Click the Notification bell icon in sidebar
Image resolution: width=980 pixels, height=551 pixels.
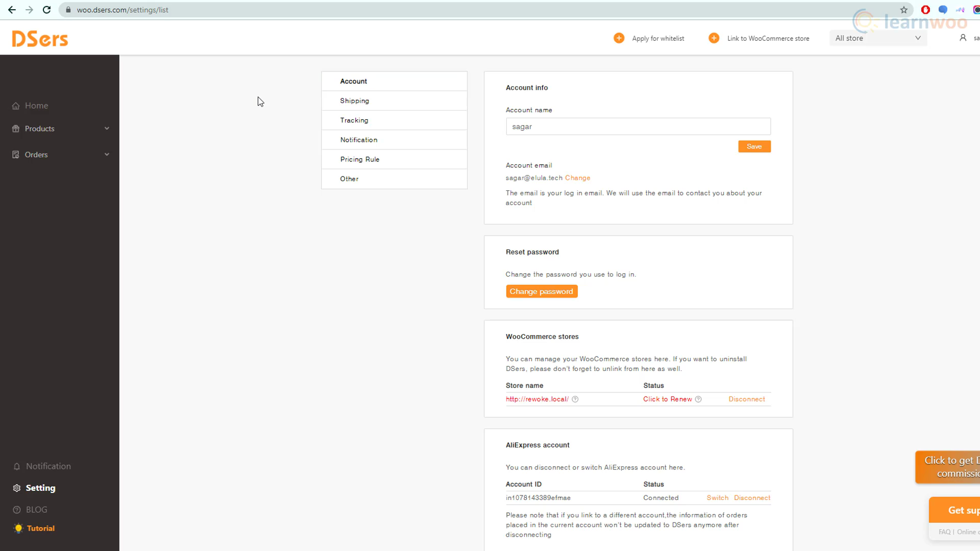pyautogui.click(x=17, y=466)
